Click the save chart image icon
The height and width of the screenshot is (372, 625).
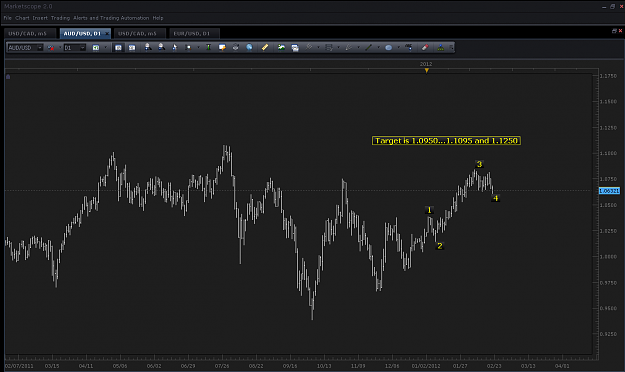281,47
